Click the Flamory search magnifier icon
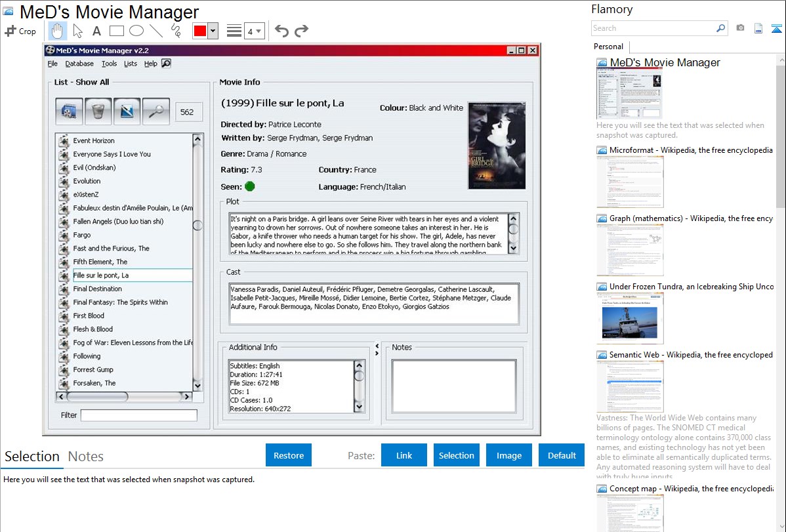 720,28
